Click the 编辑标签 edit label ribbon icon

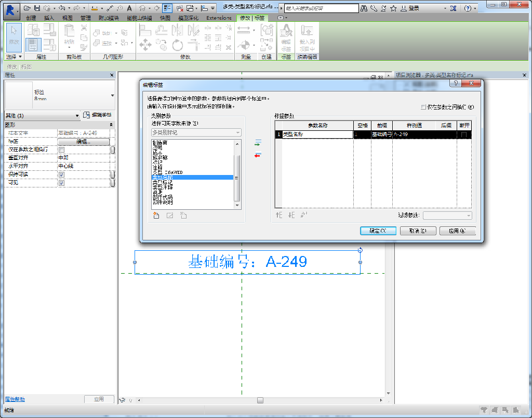point(286,37)
